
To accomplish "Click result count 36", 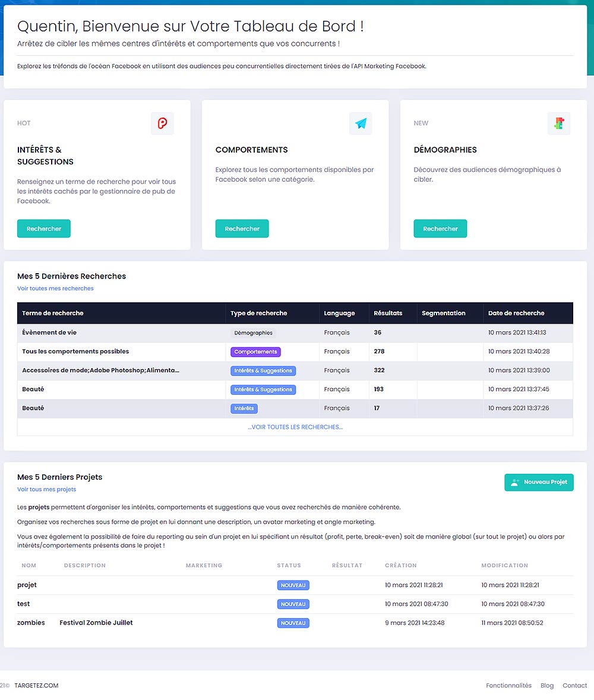I will click(x=377, y=332).
